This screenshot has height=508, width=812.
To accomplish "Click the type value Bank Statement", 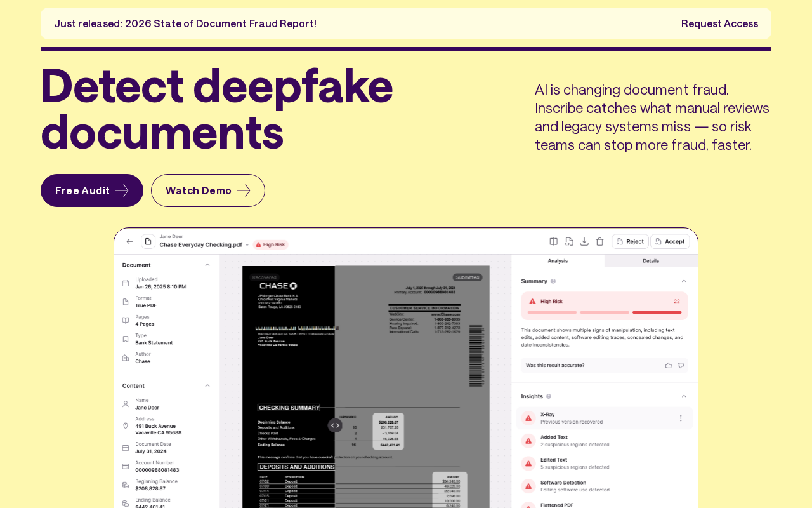I will pos(154,343).
